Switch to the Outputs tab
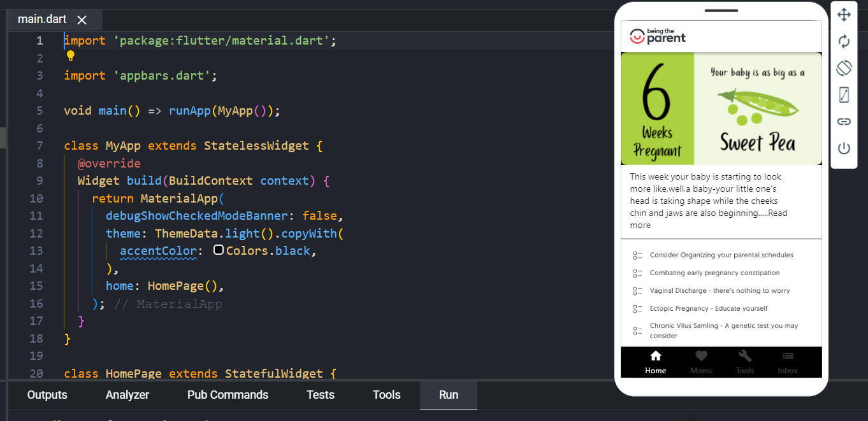The width and height of the screenshot is (868, 421). click(x=47, y=395)
